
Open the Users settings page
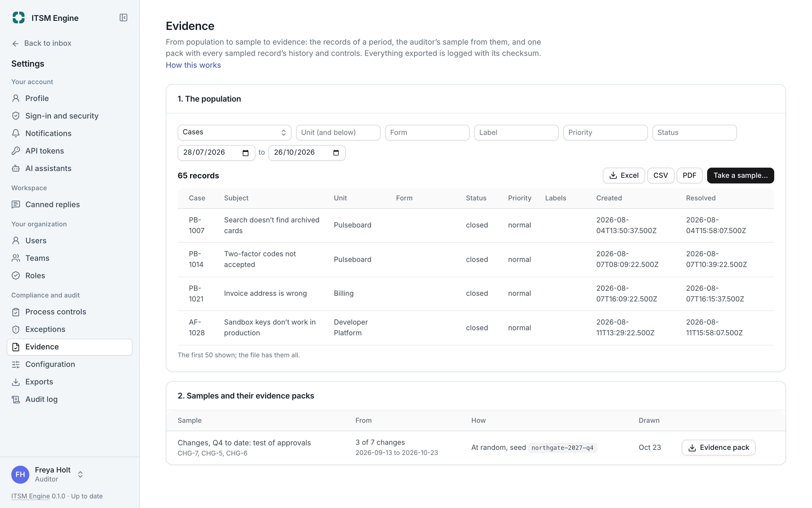click(x=69, y=240)
